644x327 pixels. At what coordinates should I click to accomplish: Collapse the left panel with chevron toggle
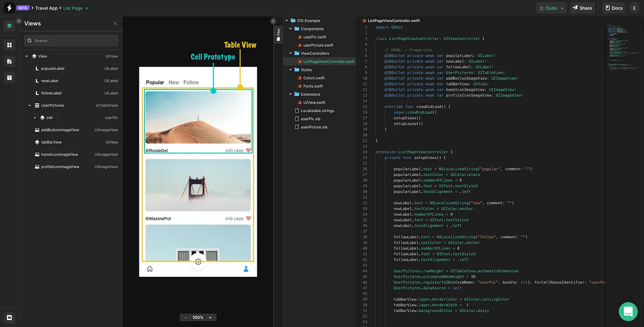tap(19, 21)
